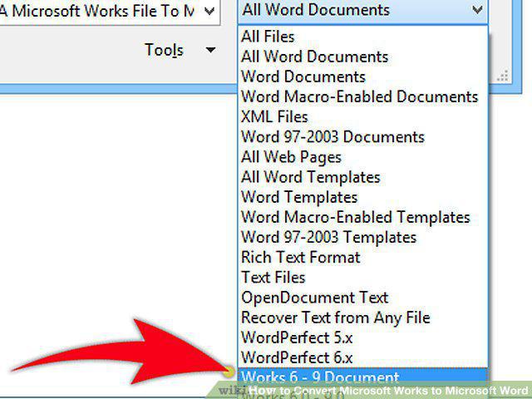The height and width of the screenshot is (399, 532).
Task: Choose XML Files filter
Action: click(362, 116)
